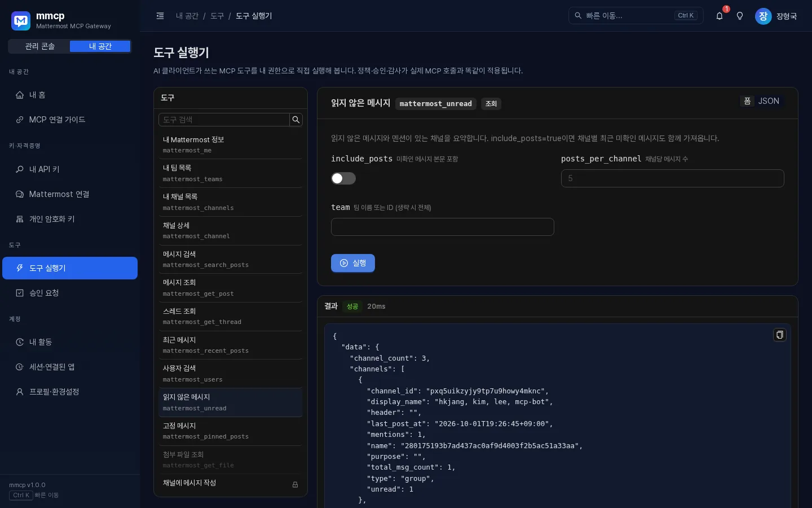Open the user avatar 장

(x=763, y=16)
